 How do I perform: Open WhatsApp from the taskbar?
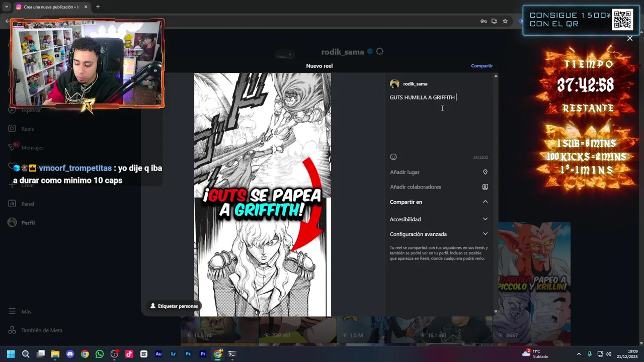point(100,354)
